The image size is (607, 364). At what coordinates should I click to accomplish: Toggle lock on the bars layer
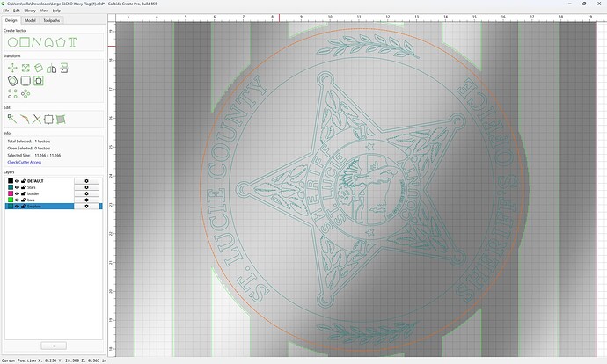coord(23,200)
